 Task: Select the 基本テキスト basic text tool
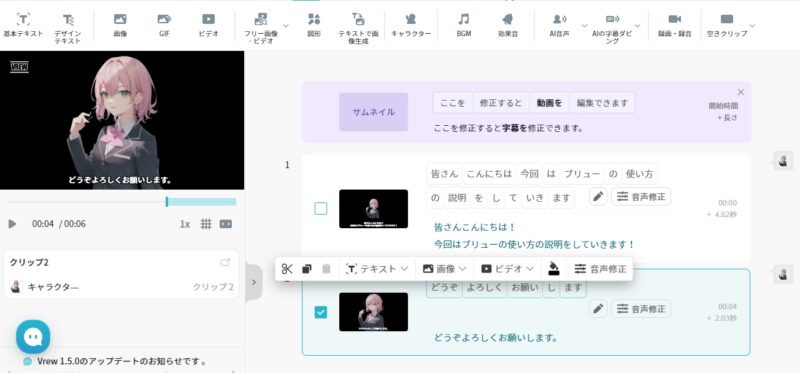coord(23,26)
